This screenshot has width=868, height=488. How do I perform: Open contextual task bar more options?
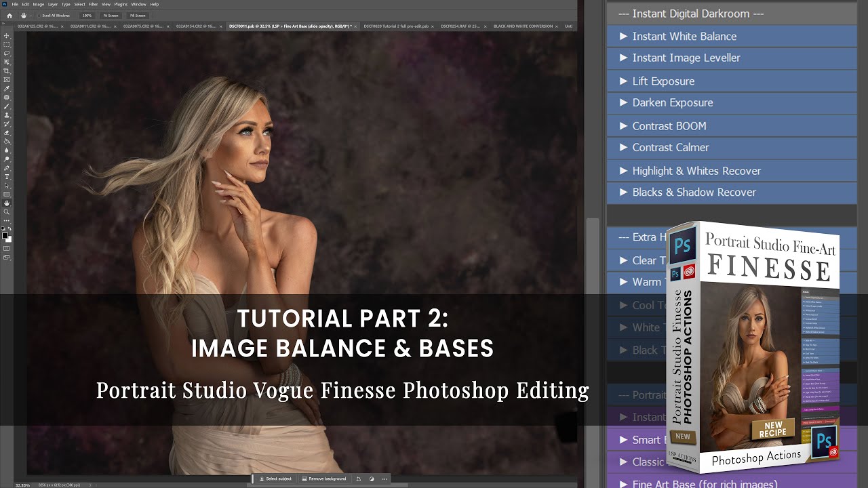[385, 479]
